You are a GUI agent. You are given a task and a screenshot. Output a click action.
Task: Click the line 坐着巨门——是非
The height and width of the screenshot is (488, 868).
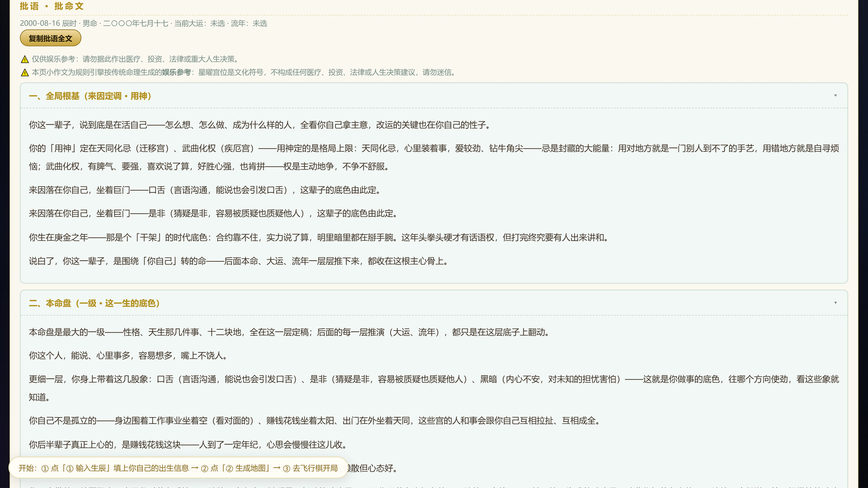pos(215,214)
